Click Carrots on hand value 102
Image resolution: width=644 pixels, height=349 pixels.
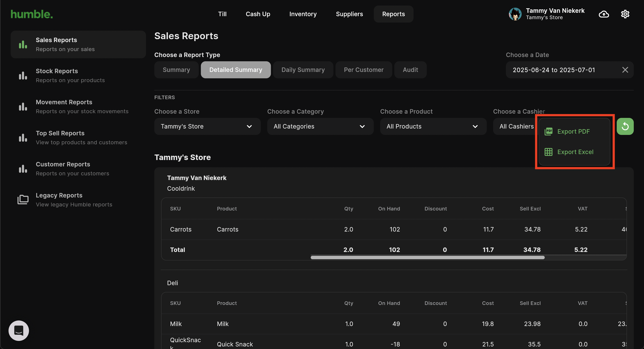click(395, 229)
